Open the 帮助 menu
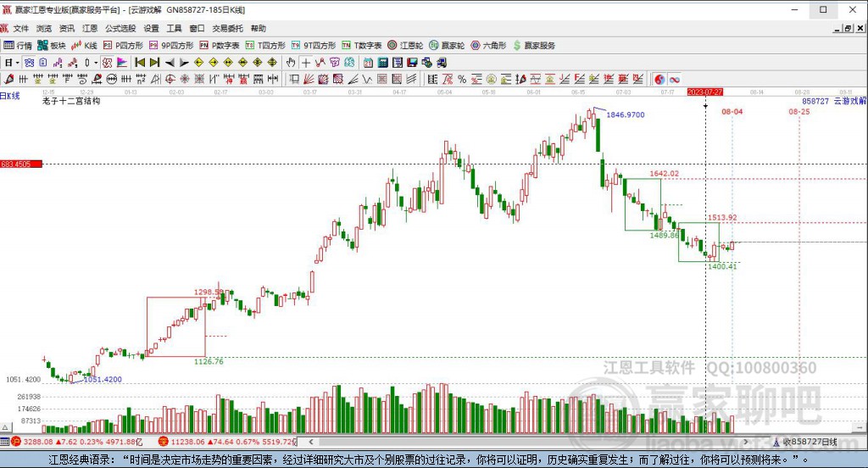868x468 pixels. [x=258, y=28]
